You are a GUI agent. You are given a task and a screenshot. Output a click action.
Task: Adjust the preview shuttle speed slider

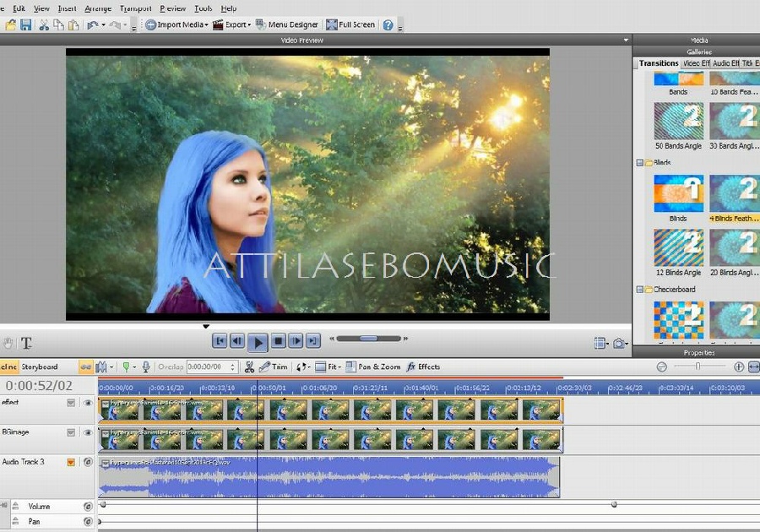pyautogui.click(x=369, y=338)
